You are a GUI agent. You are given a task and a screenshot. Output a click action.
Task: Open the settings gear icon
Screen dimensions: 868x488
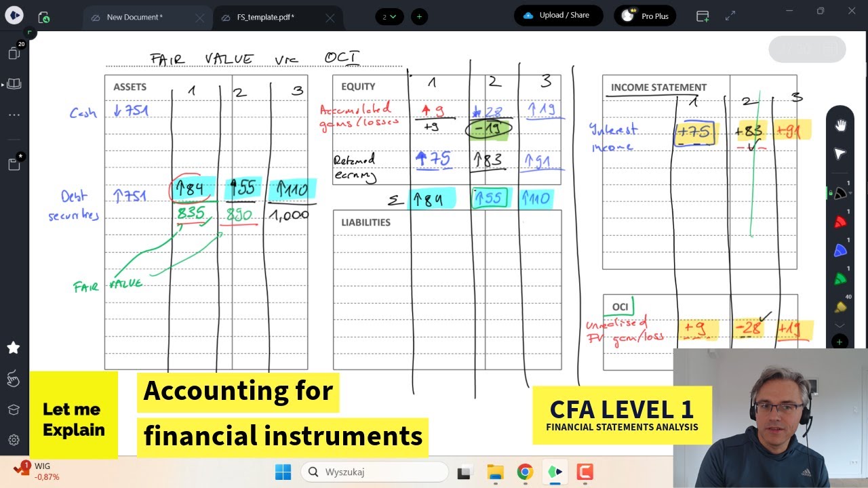[x=14, y=440]
